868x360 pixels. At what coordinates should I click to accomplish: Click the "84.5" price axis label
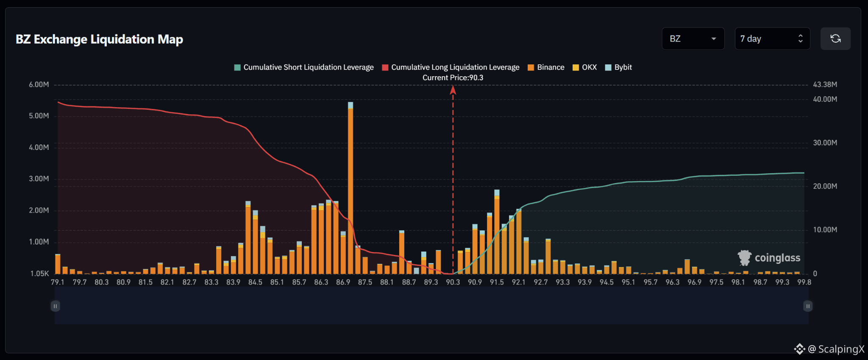[x=255, y=282]
